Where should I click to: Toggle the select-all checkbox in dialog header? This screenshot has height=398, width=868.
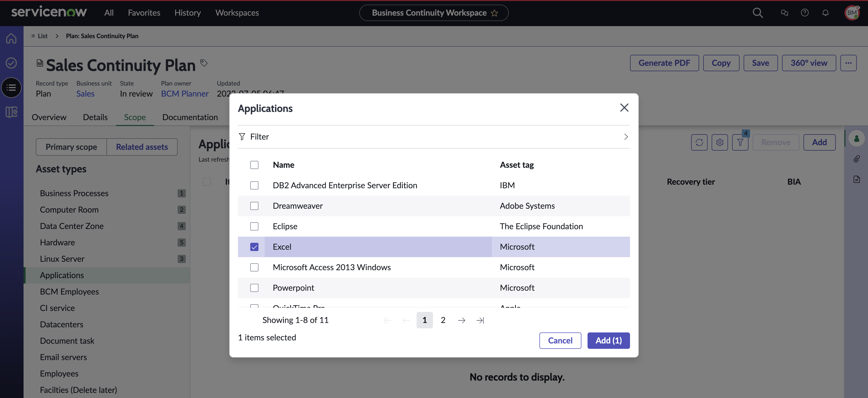pos(254,165)
